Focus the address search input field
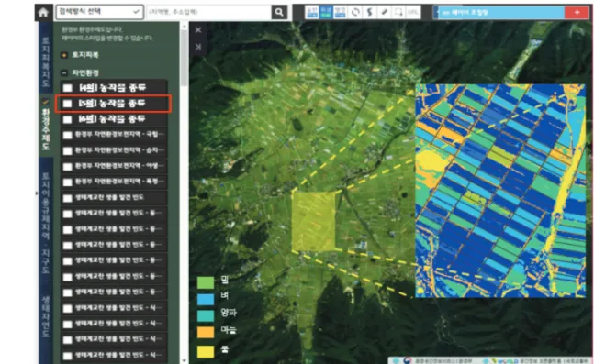Viewport: 594px width, 364px height. 208,12
